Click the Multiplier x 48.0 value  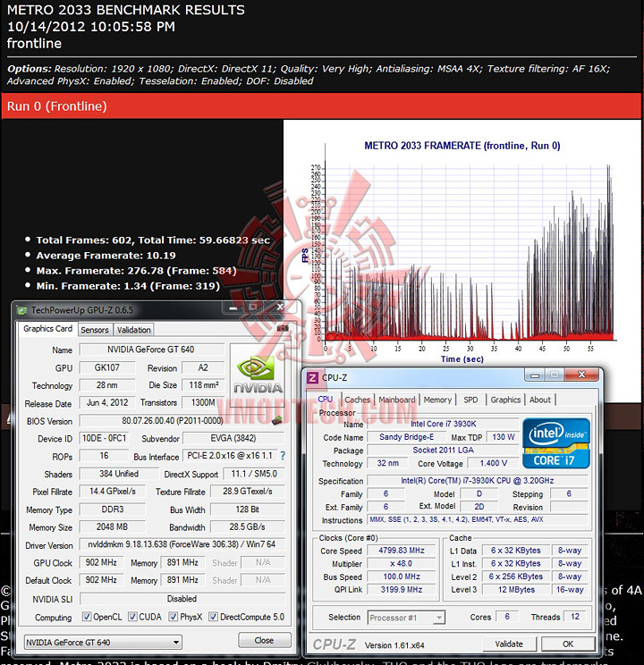[x=402, y=564]
